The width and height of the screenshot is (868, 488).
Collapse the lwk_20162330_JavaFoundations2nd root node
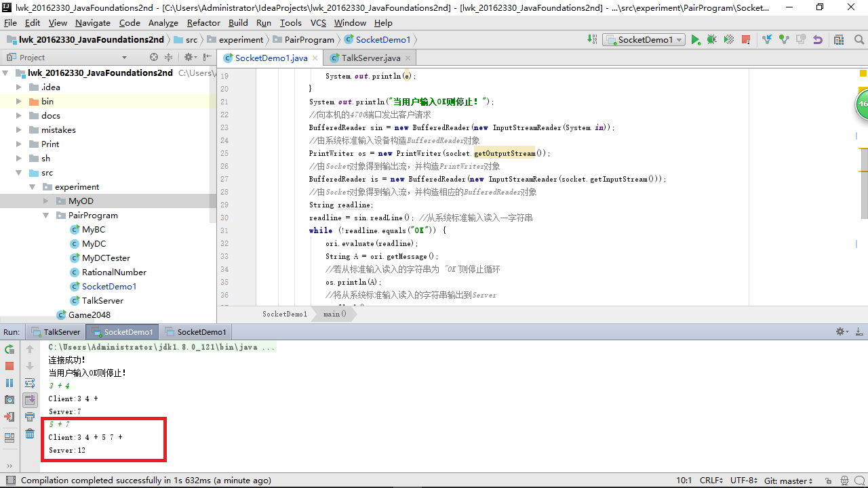pos(6,73)
